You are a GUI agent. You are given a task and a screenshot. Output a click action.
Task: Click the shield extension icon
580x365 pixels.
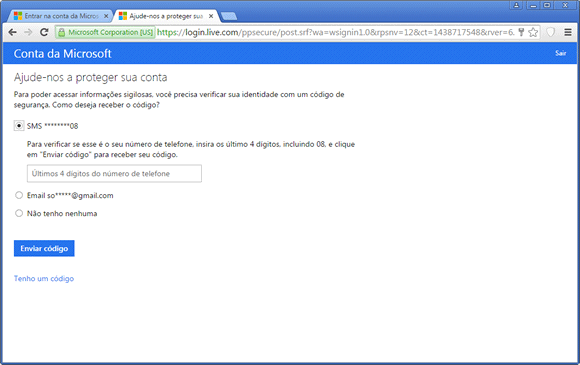[551, 33]
